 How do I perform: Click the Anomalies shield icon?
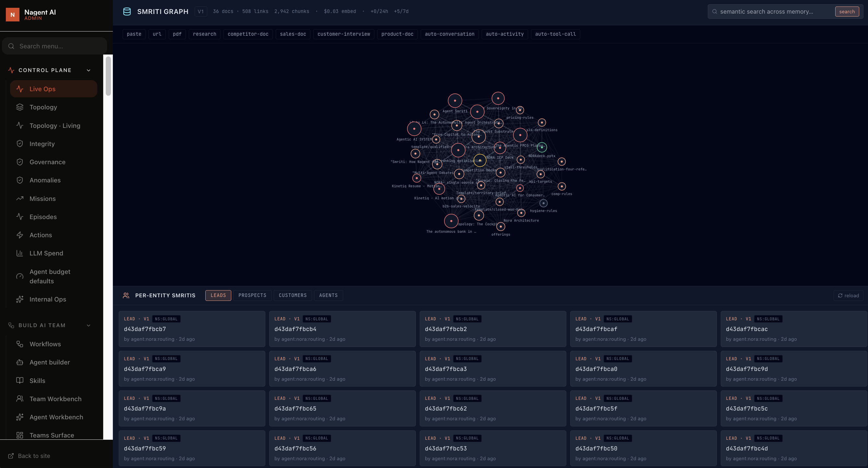coord(20,180)
